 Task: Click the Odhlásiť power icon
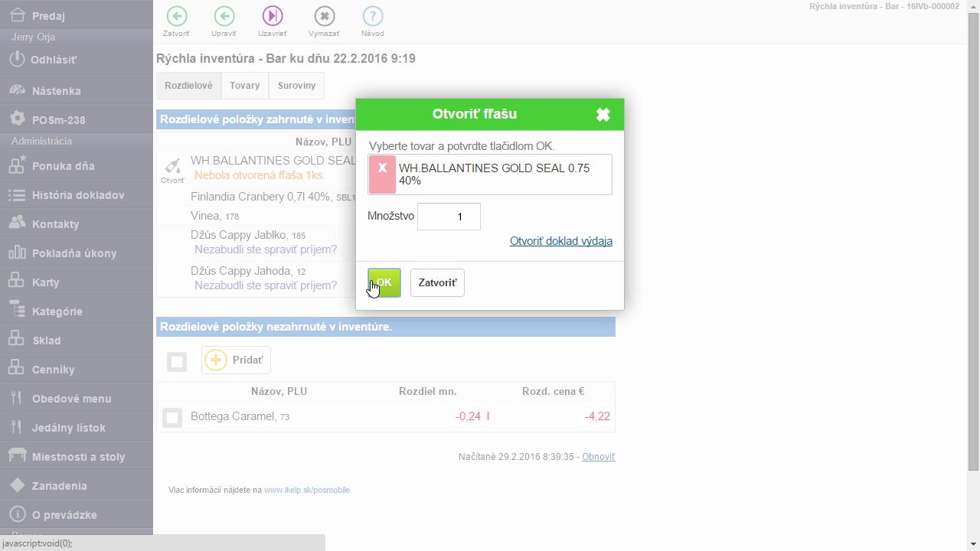tap(17, 59)
